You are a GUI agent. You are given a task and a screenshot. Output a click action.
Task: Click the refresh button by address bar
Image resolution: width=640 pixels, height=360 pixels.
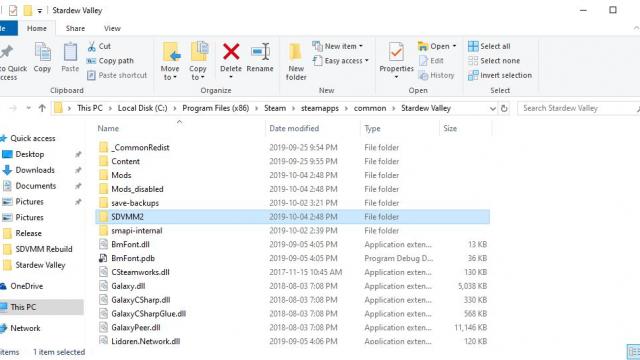coord(504,108)
